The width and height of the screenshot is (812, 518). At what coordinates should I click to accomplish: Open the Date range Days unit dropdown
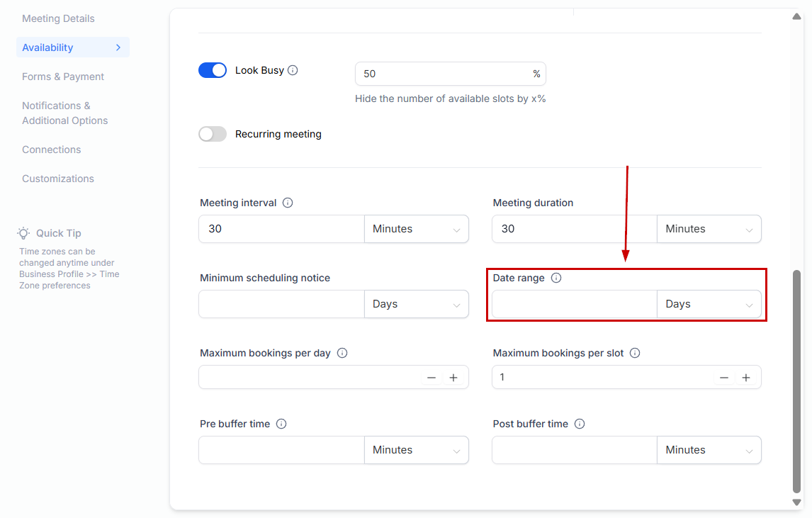point(709,304)
